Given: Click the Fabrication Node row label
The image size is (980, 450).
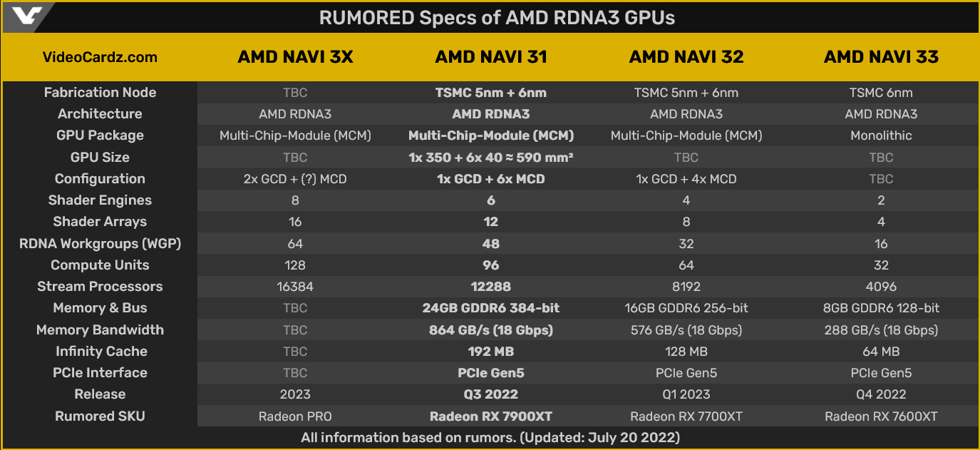Looking at the screenshot, I should click(100, 93).
